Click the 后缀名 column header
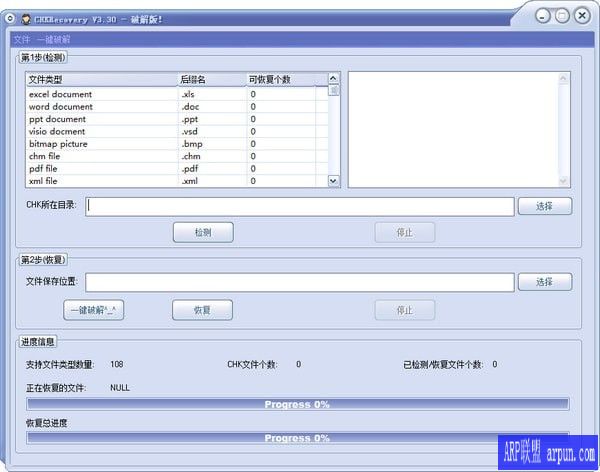This screenshot has width=600, height=472. [212, 80]
